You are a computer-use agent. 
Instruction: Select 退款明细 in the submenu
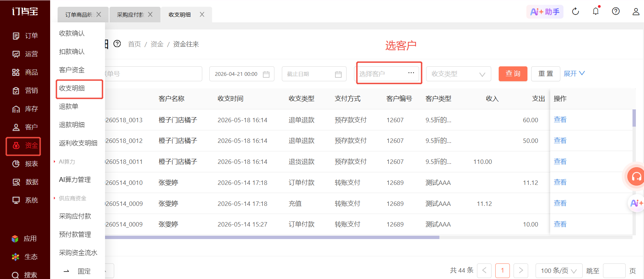[72, 125]
